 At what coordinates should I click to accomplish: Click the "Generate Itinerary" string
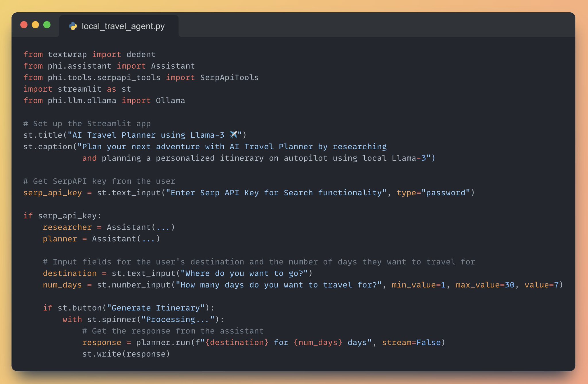pyautogui.click(x=156, y=308)
